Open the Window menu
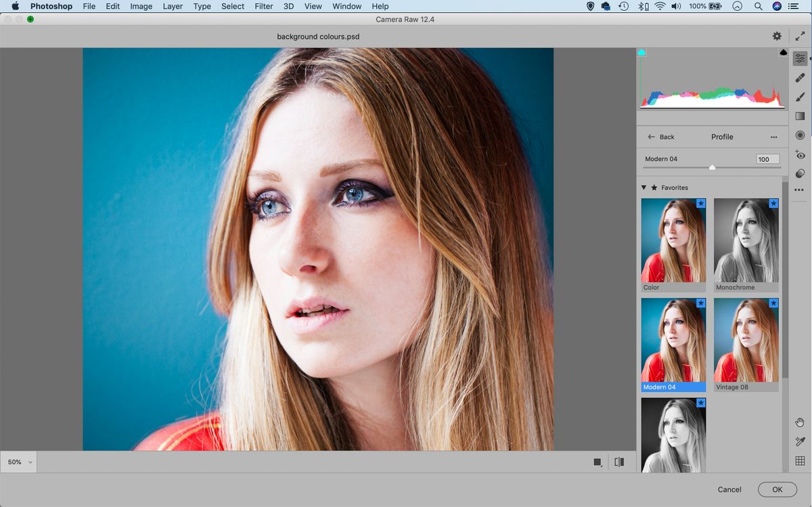Viewport: 812px width, 507px height. point(346,6)
